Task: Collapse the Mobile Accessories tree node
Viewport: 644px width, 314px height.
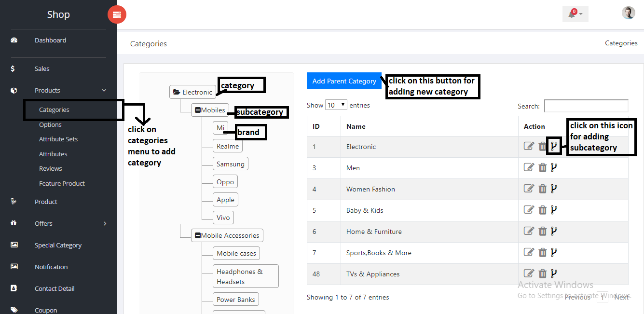Action: [x=198, y=236]
